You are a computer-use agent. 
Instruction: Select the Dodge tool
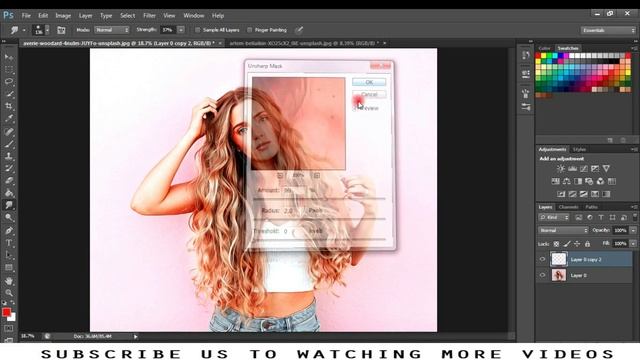pyautogui.click(x=9, y=218)
